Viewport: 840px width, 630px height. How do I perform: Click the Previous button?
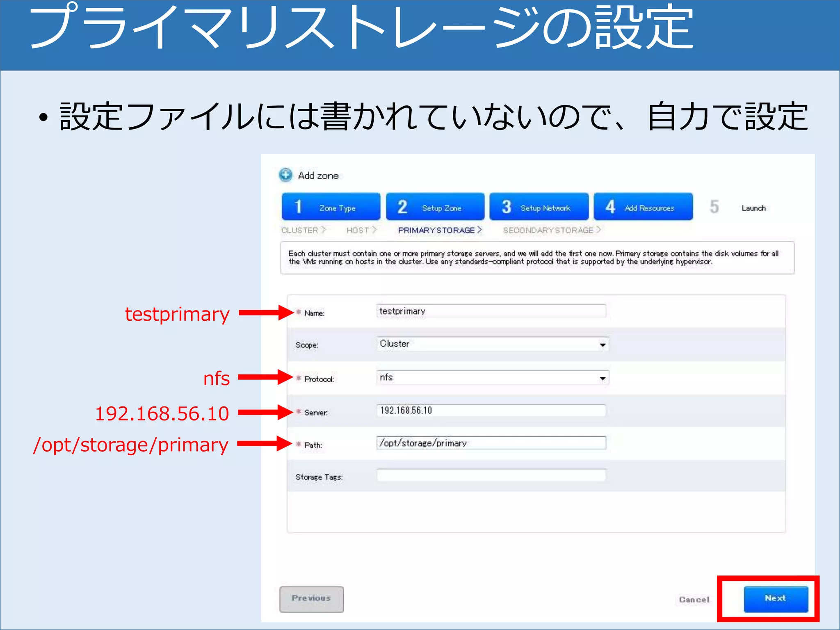tap(311, 599)
